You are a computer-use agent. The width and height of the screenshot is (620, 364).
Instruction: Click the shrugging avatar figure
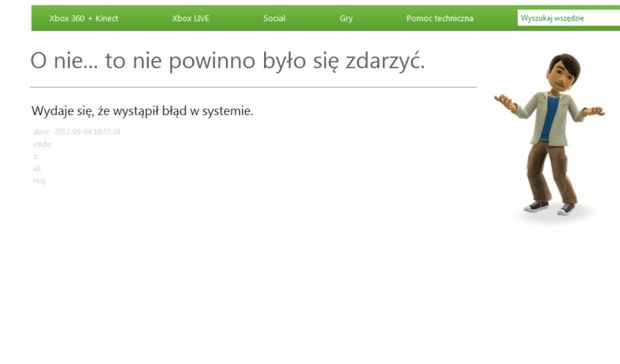[x=550, y=134]
